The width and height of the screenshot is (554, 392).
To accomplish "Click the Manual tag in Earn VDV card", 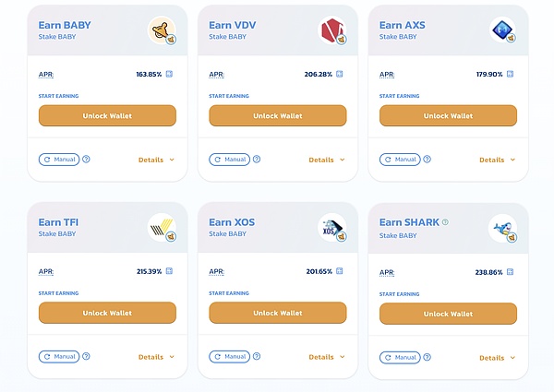I will coord(229,160).
